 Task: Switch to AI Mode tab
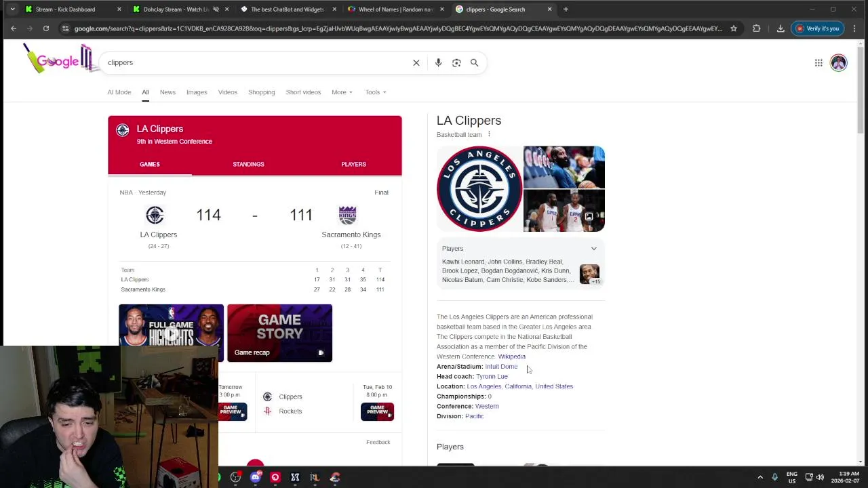(x=119, y=92)
